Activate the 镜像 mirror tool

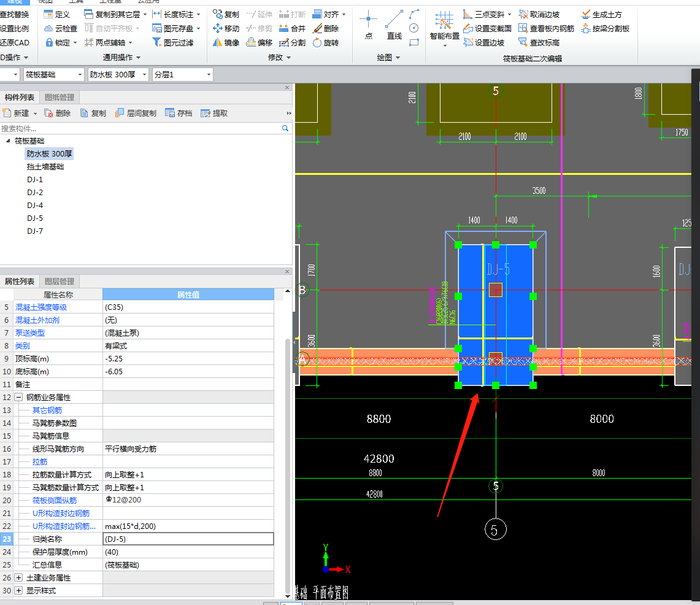coord(226,42)
